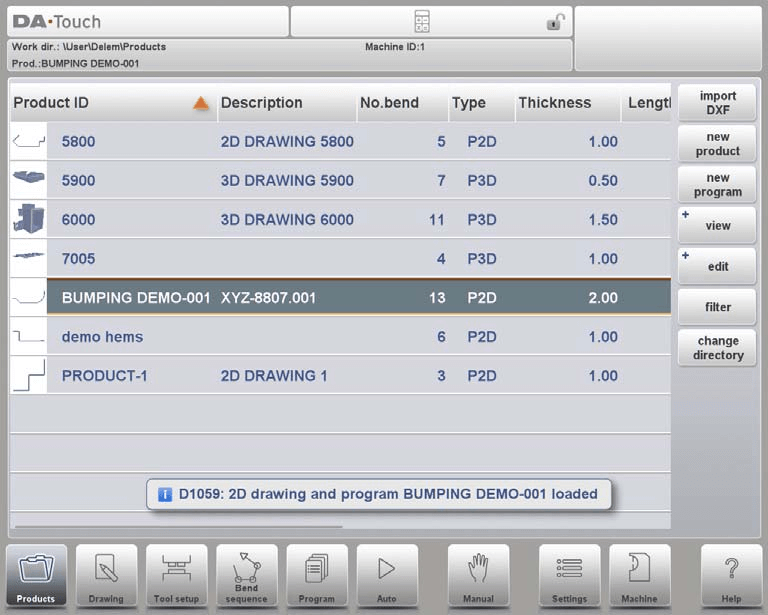
Task: Sort by No.bend column header
Action: click(403, 103)
